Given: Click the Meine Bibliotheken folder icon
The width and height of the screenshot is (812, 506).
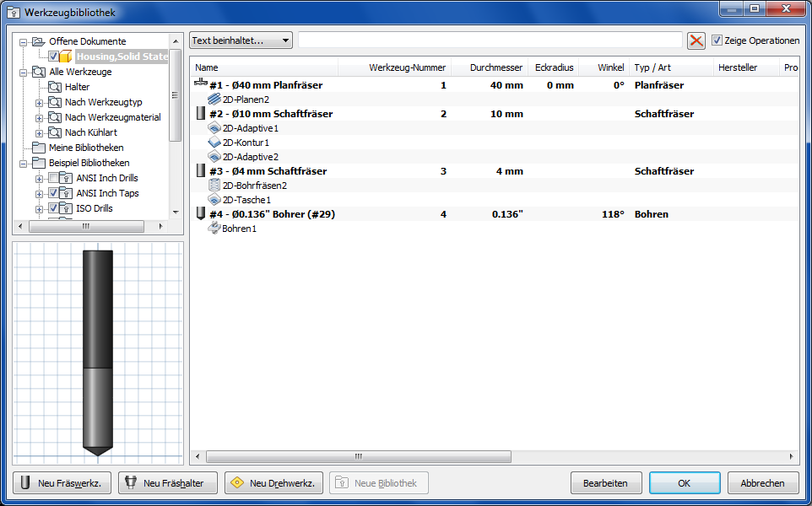Looking at the screenshot, I should (x=38, y=148).
